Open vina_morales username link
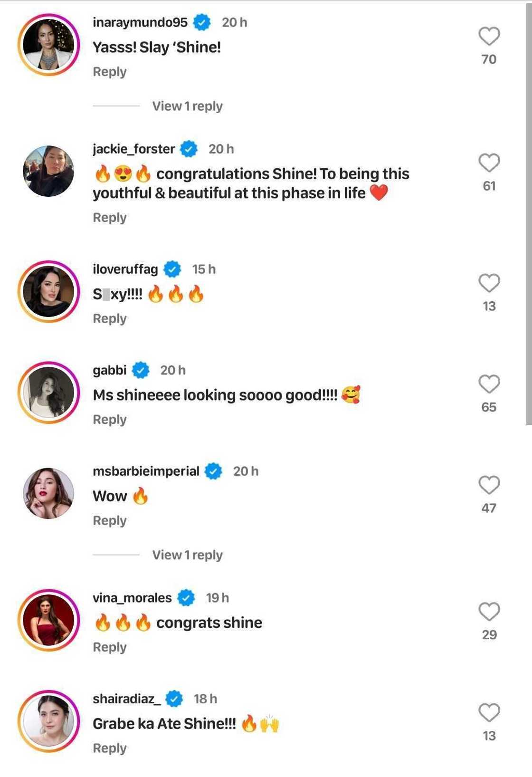 click(132, 598)
